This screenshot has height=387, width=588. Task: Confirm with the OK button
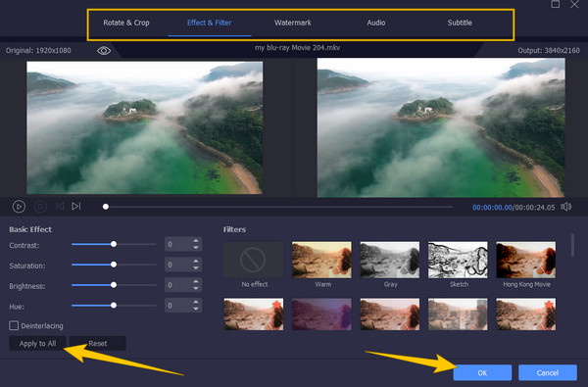click(x=482, y=372)
